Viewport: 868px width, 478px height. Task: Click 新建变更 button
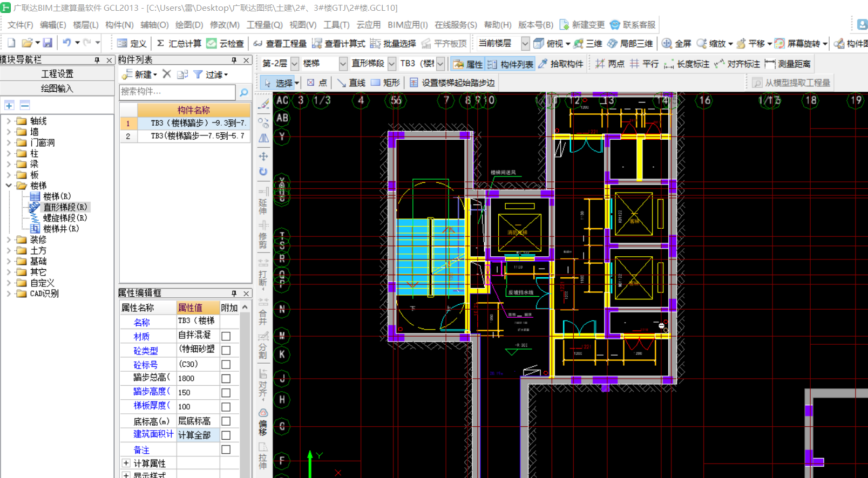coord(582,25)
